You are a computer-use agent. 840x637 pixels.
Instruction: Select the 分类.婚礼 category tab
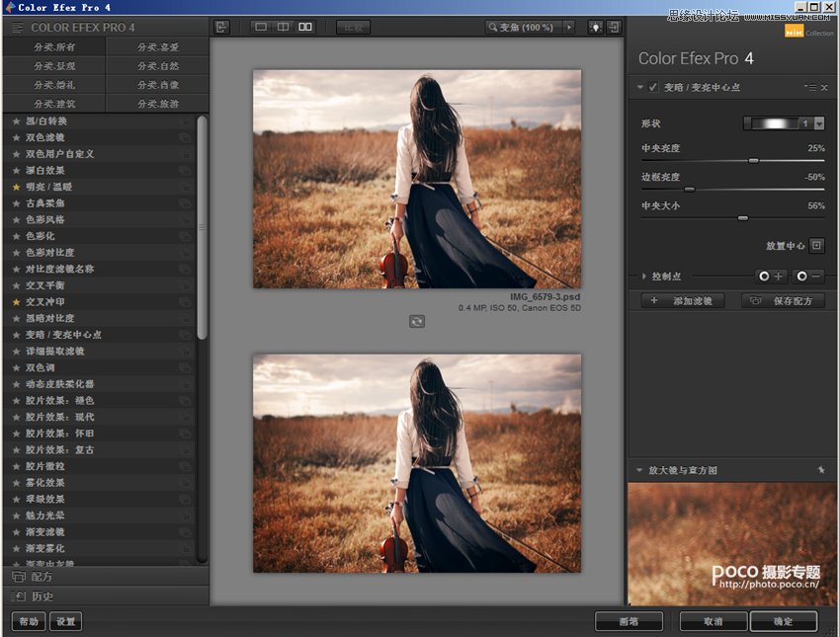(x=54, y=84)
